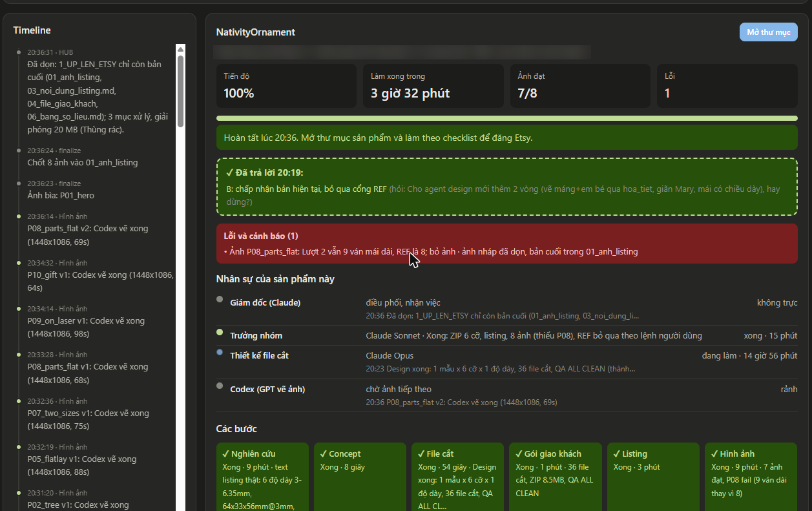Click the green status dot next to Trưởng nhóm
The width and height of the screenshot is (812, 511).
click(x=220, y=332)
